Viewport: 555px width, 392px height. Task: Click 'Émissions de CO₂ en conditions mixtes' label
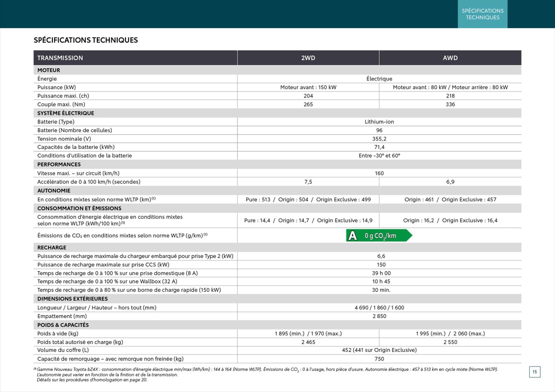click(x=122, y=236)
